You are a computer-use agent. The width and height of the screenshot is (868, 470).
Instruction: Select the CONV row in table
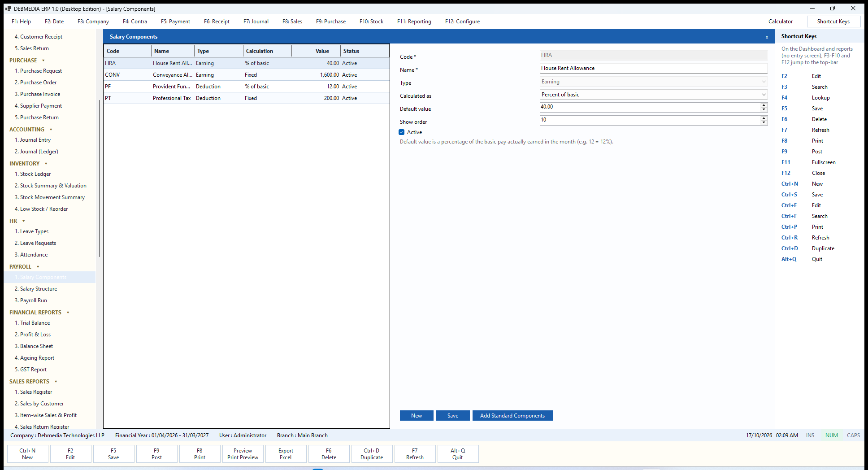pos(247,75)
